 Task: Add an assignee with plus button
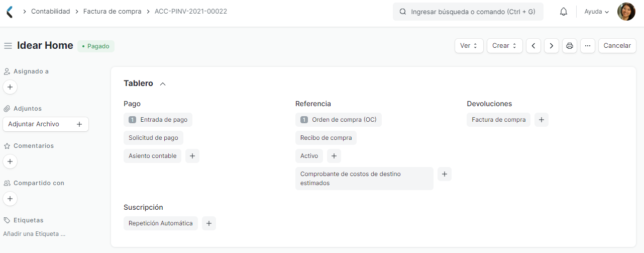pyautogui.click(x=10, y=87)
